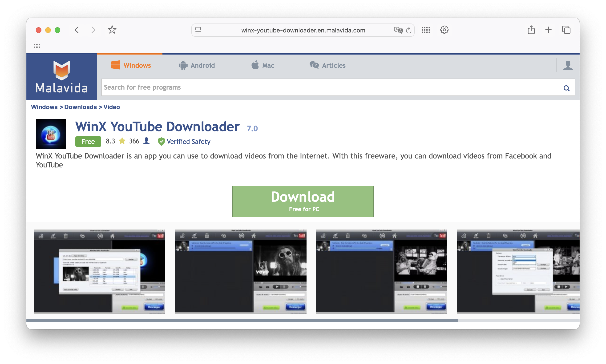
Task: Select the Windows tab
Action: [x=130, y=66]
